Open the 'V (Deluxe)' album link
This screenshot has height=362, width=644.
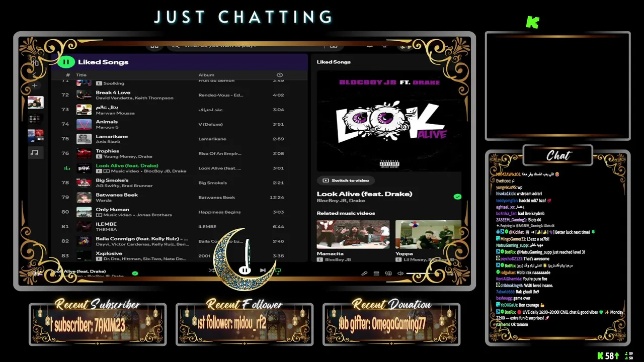coord(210,124)
